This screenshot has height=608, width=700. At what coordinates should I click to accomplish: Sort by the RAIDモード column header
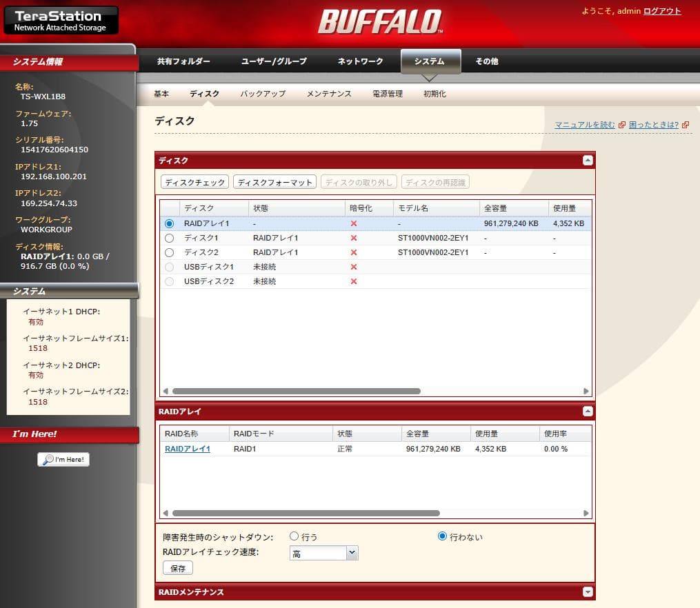[x=281, y=434]
